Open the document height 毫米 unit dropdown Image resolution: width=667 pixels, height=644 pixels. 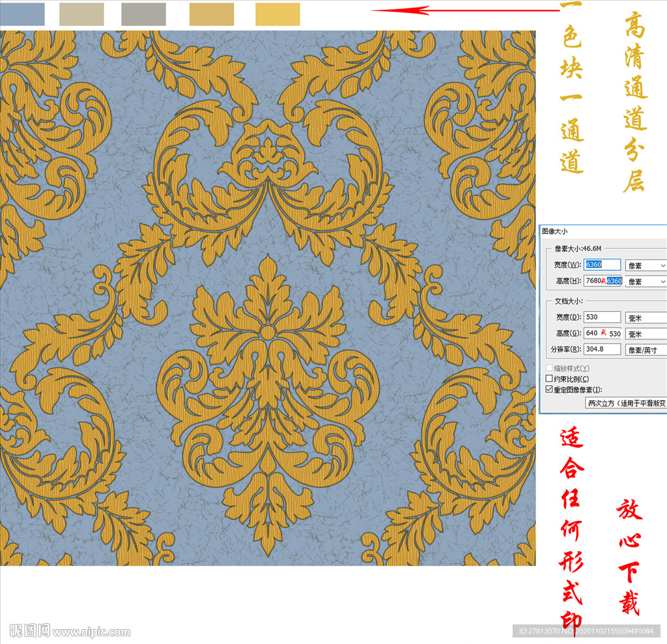point(646,334)
